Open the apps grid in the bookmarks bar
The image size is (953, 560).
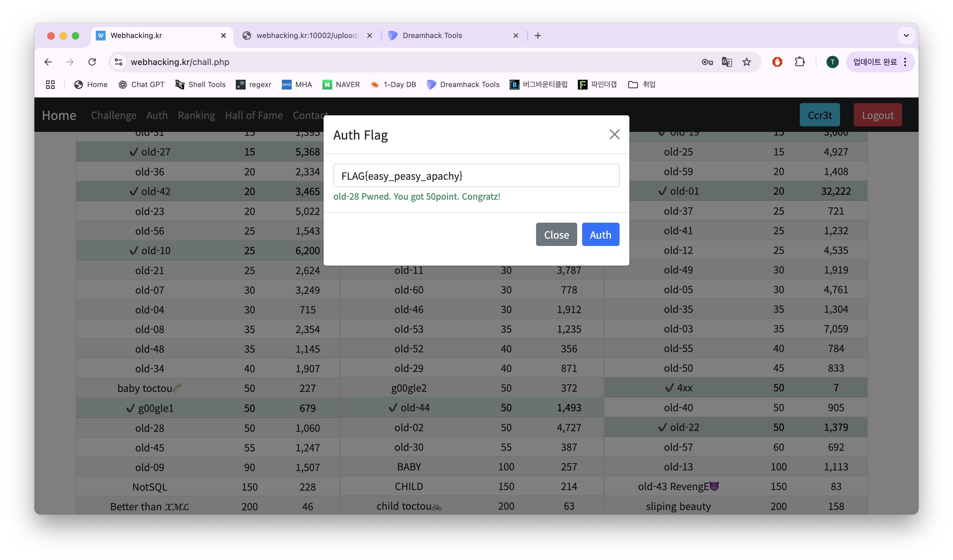tap(50, 85)
